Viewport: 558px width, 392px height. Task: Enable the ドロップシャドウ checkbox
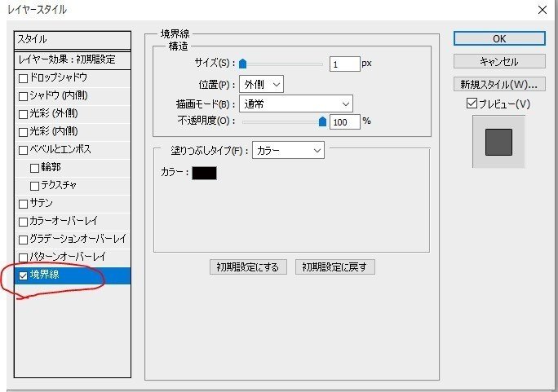[x=23, y=78]
